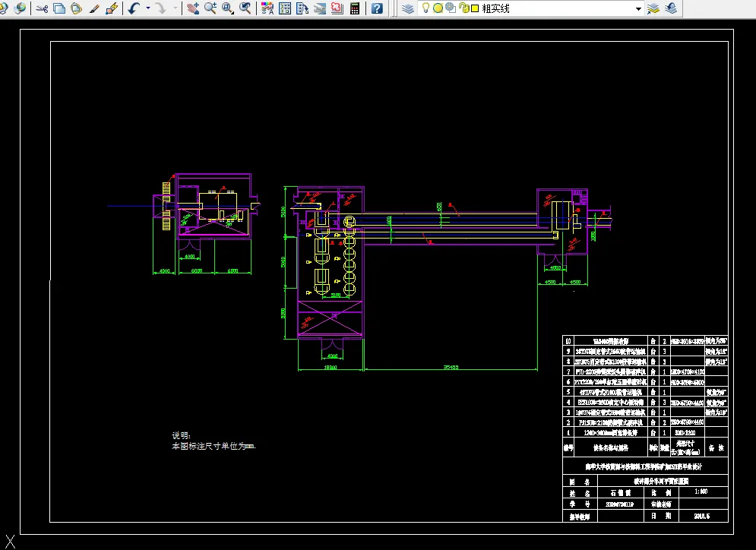The height and width of the screenshot is (550, 756).
Task: Open the Markup Set Manager icon
Action: [x=337, y=8]
